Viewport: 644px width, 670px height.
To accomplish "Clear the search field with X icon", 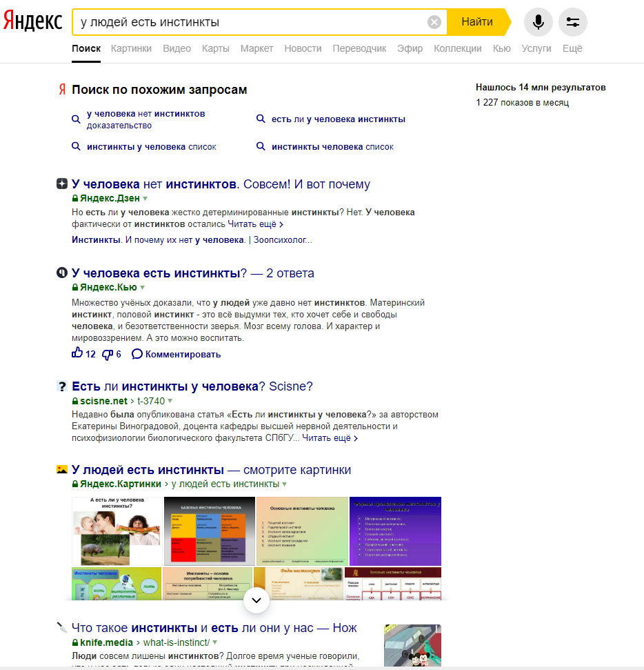I will 434,22.
